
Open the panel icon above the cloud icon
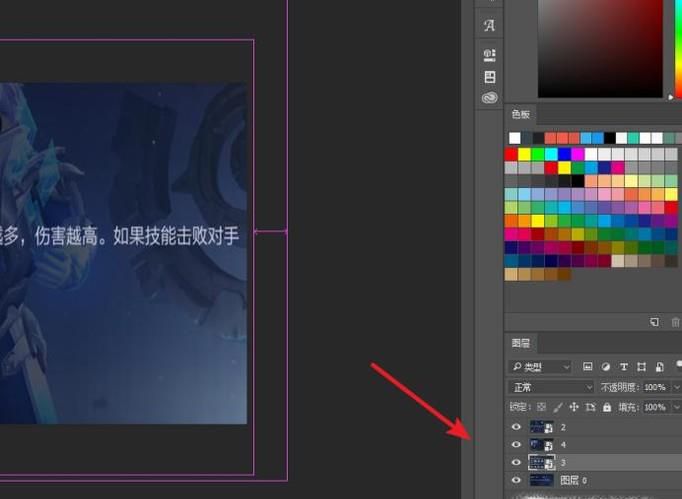coord(490,77)
